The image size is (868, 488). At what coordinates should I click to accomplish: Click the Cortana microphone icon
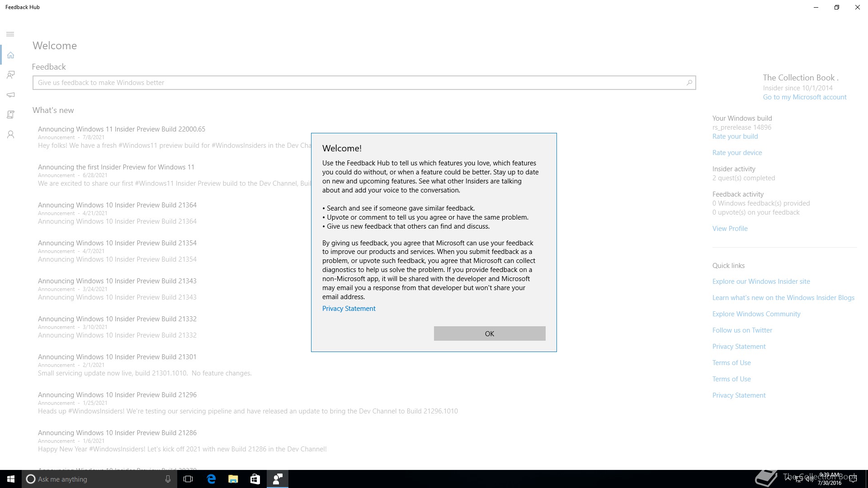[x=168, y=479]
